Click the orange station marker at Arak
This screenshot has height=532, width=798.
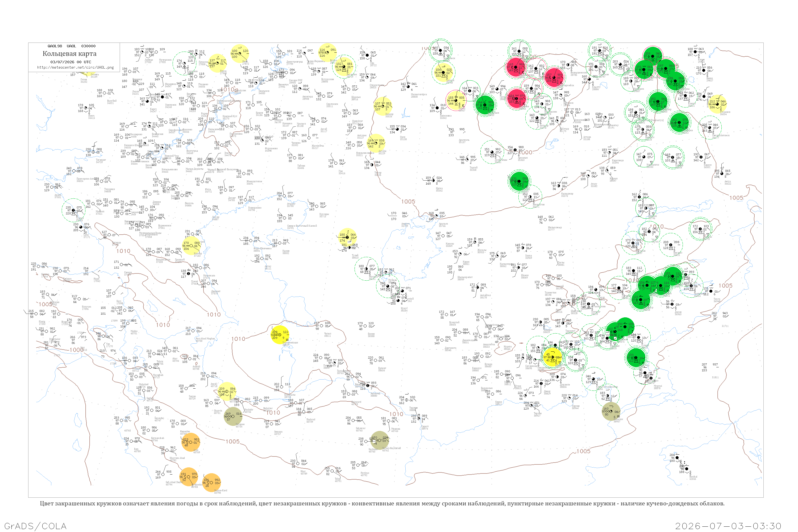pos(191,442)
